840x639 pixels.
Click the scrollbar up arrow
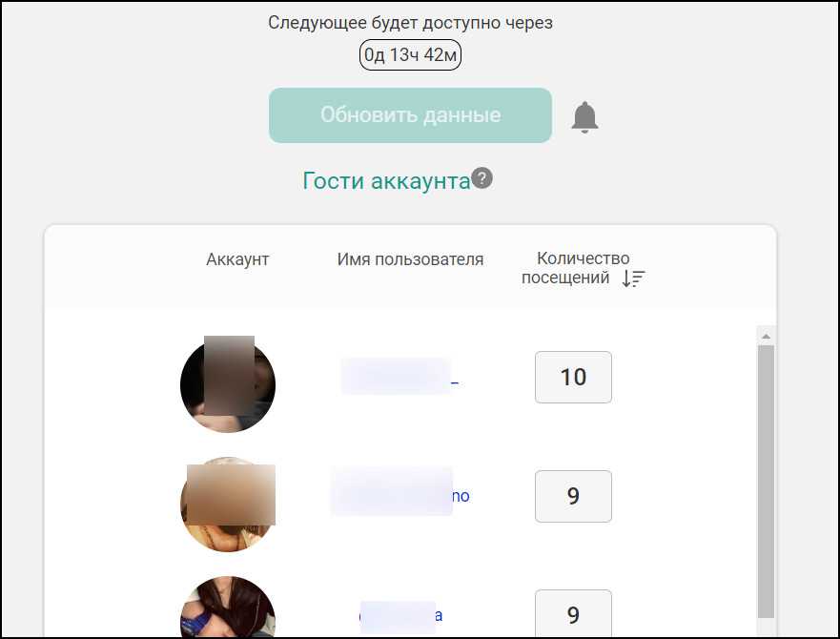point(766,336)
